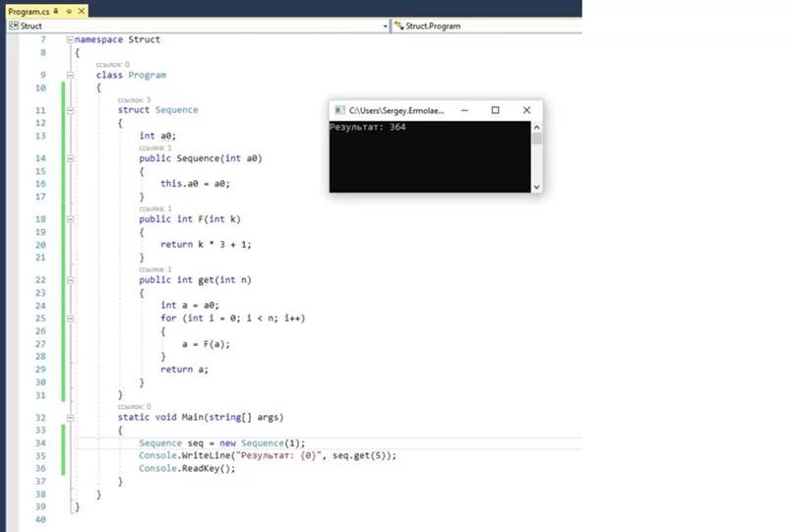
Task: Click the references CodeLens above get(int n)
Action: (x=155, y=269)
